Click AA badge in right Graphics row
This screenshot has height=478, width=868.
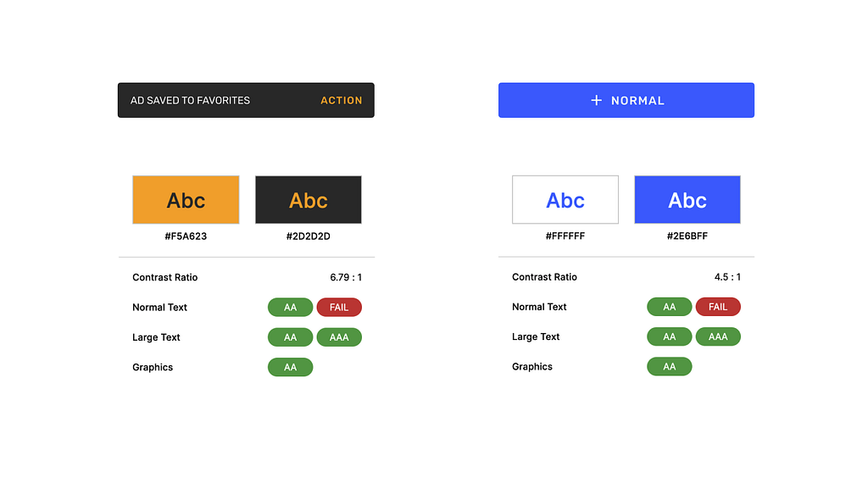(670, 366)
